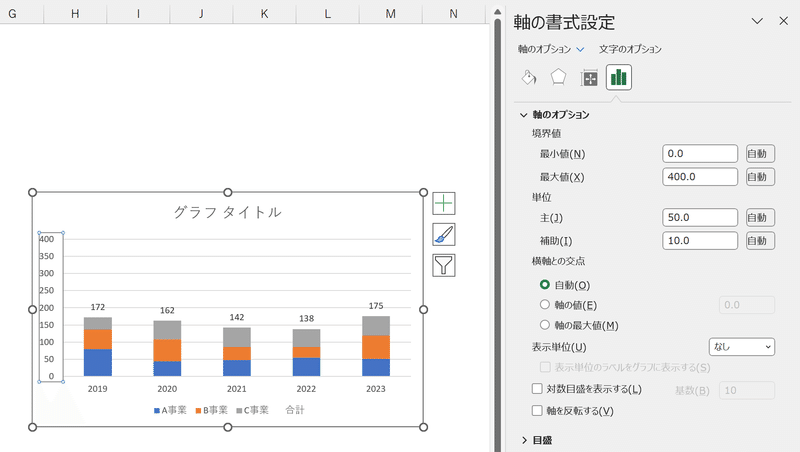Reset 最小値 with its 自動 button
800x452 pixels.
click(760, 154)
